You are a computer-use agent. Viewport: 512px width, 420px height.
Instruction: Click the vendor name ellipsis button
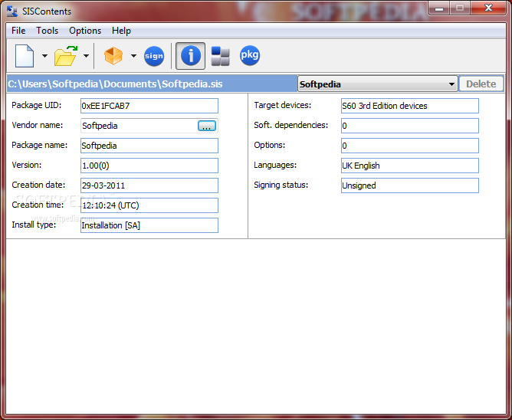pyautogui.click(x=207, y=126)
